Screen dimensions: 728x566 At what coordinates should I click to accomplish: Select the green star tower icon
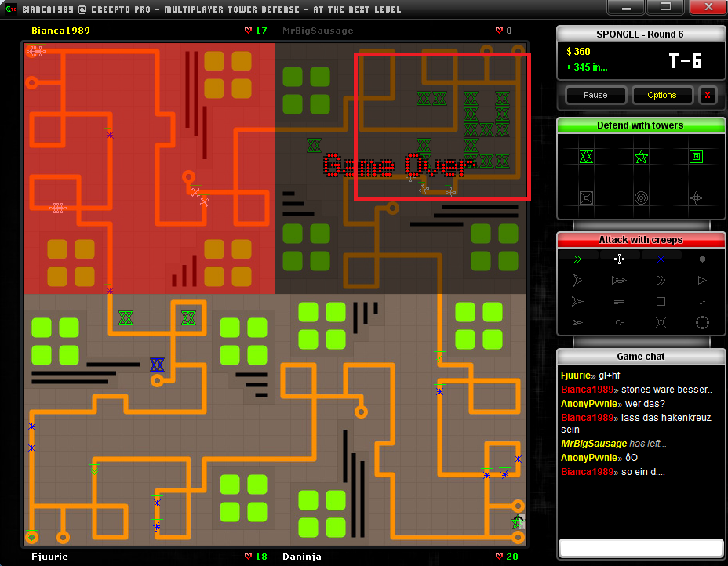click(x=641, y=157)
